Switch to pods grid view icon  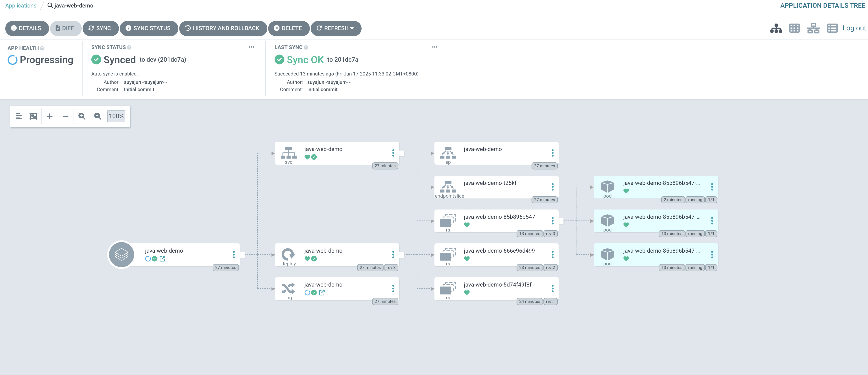794,28
